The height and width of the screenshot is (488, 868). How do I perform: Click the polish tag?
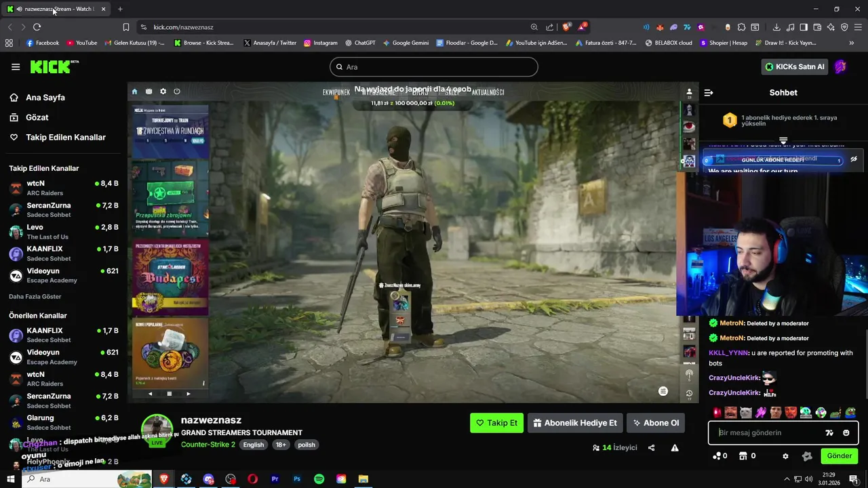[x=307, y=445]
